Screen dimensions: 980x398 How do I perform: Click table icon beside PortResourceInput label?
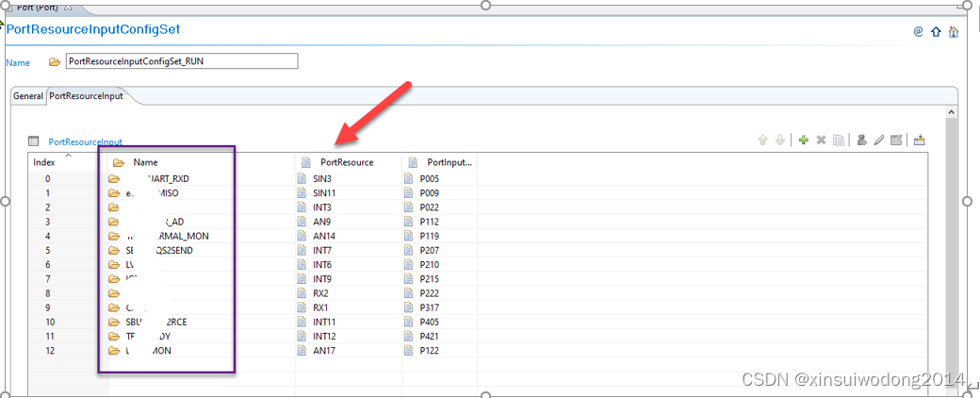(34, 142)
